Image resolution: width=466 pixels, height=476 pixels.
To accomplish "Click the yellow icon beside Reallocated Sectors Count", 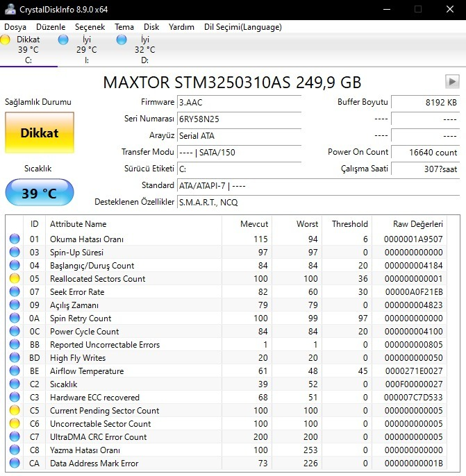I will [15, 279].
